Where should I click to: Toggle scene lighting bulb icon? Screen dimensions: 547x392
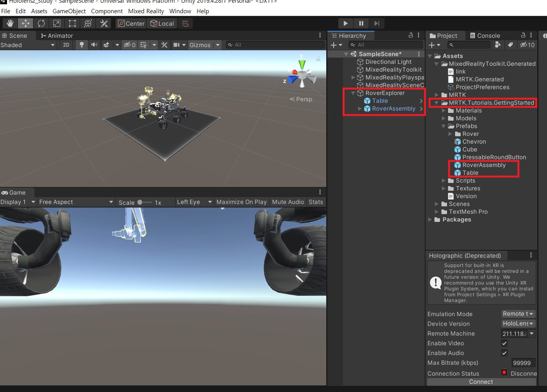(82, 45)
